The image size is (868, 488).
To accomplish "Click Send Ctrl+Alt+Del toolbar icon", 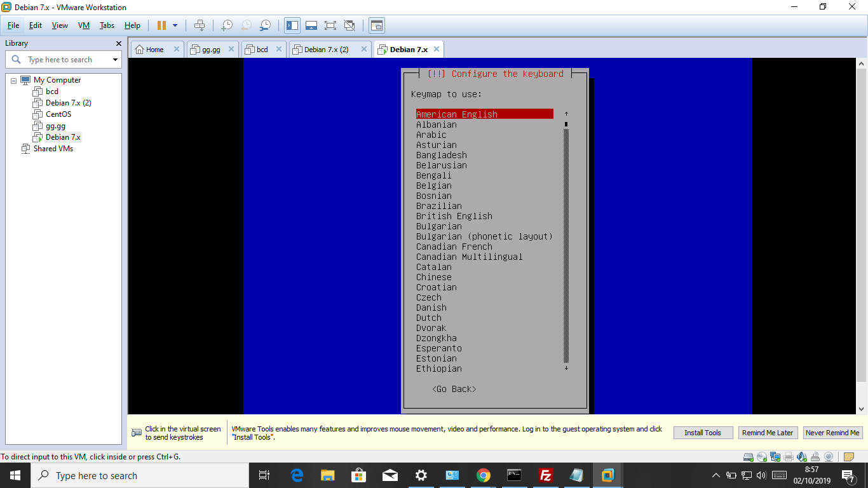I will point(200,25).
